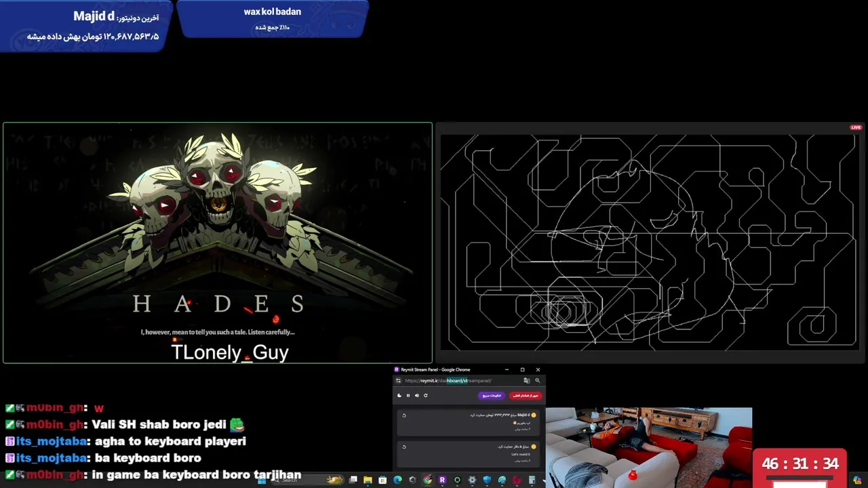Mute alert sound in the Reymit Stream Panel
Image resolution: width=868 pixels, height=488 pixels.
[417, 395]
